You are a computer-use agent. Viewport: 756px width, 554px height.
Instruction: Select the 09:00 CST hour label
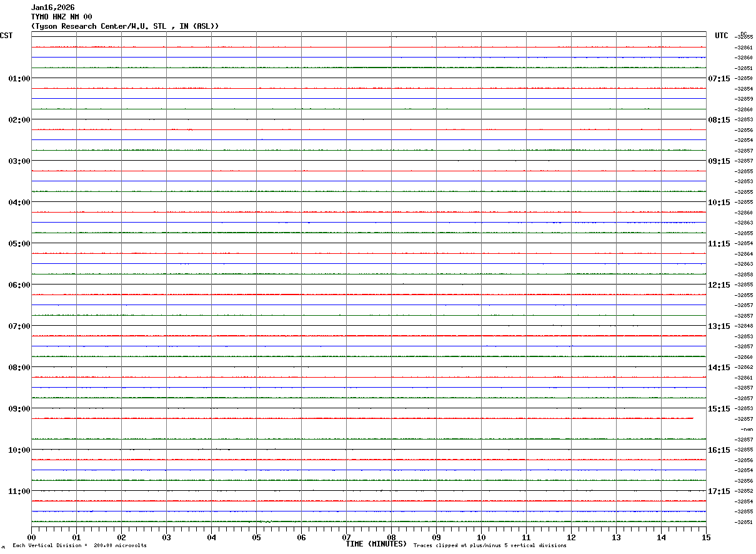pyautogui.click(x=19, y=408)
